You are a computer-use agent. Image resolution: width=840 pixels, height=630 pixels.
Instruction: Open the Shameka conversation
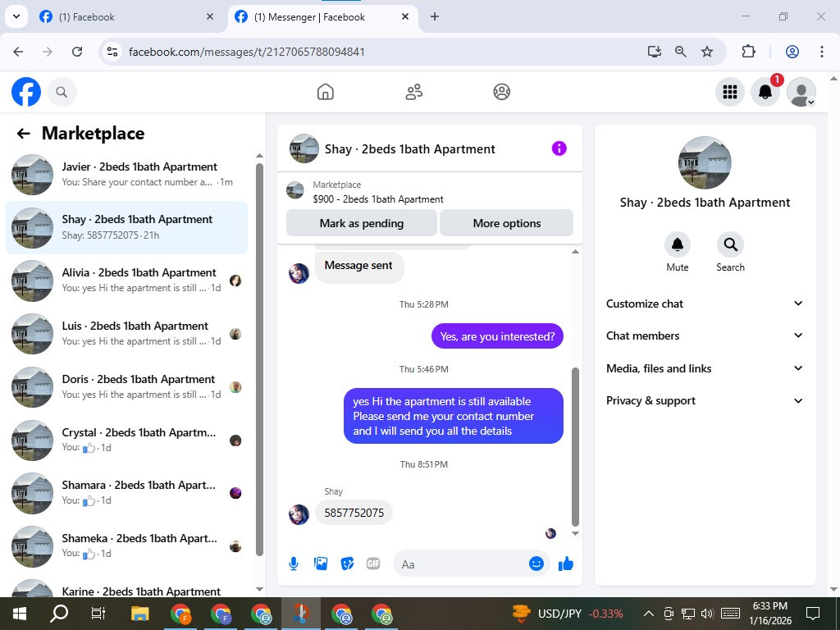tap(126, 546)
